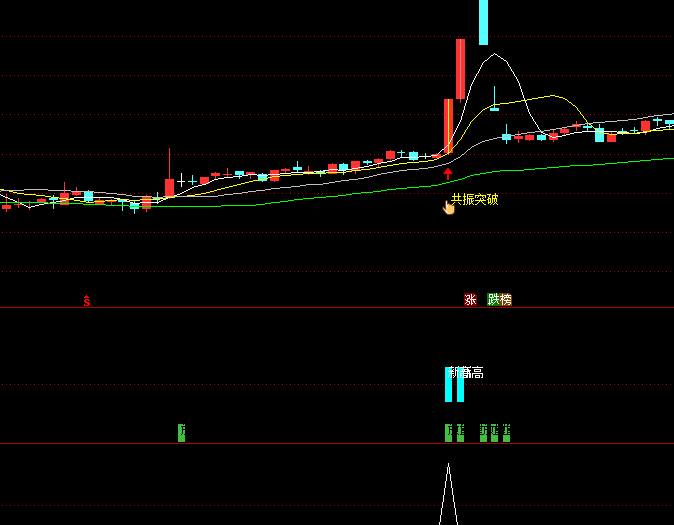This screenshot has height=525, width=674.
Task: Click the red S signal marker
Action: click(87, 301)
